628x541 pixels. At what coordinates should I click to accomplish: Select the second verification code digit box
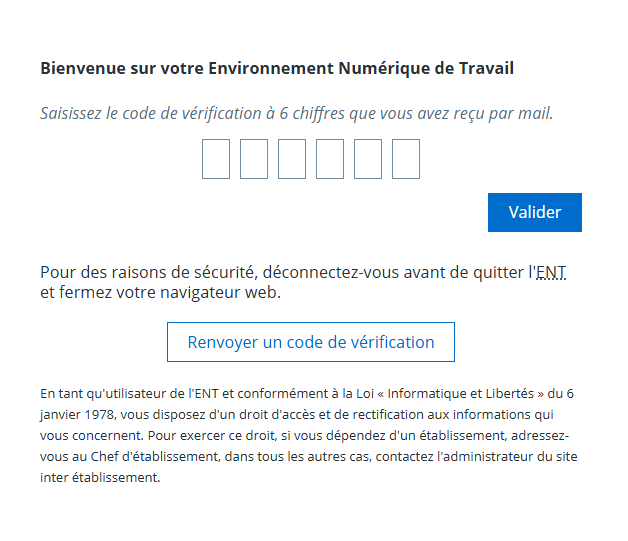(x=254, y=159)
